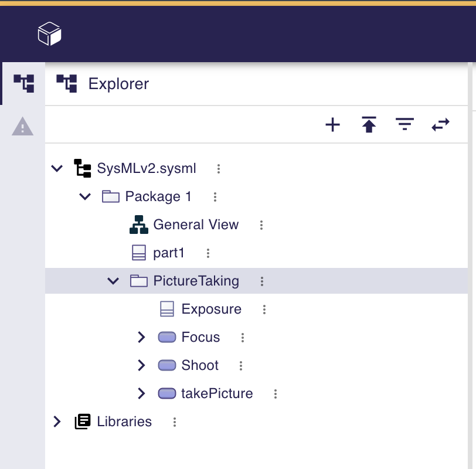Expand the takePicture node
The width and height of the screenshot is (476, 469).
[x=141, y=393]
